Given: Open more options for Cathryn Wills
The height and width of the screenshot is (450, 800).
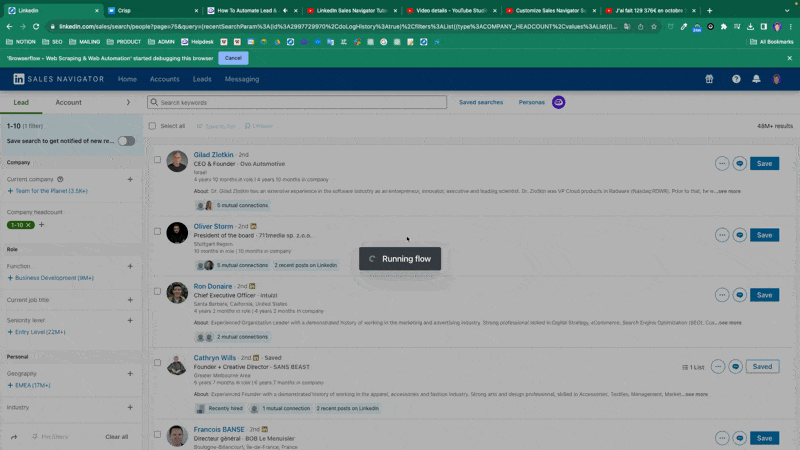Looking at the screenshot, I should coord(718,366).
